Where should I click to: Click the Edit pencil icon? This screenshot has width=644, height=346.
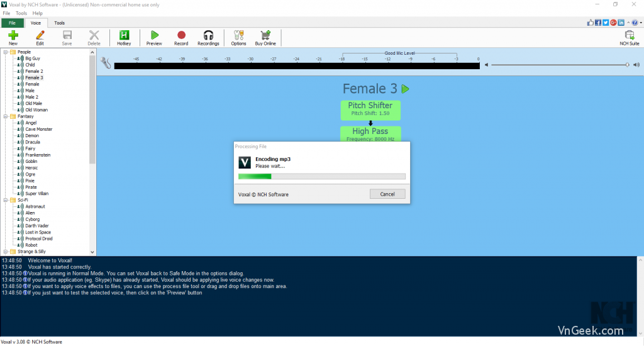tap(40, 35)
